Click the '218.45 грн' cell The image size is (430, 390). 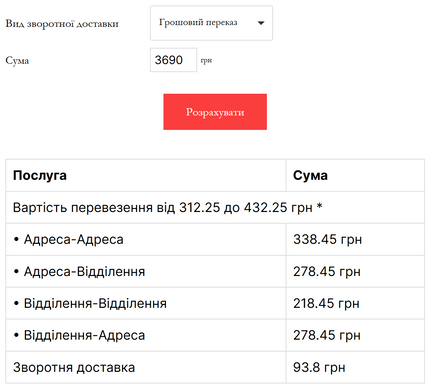coord(355,303)
